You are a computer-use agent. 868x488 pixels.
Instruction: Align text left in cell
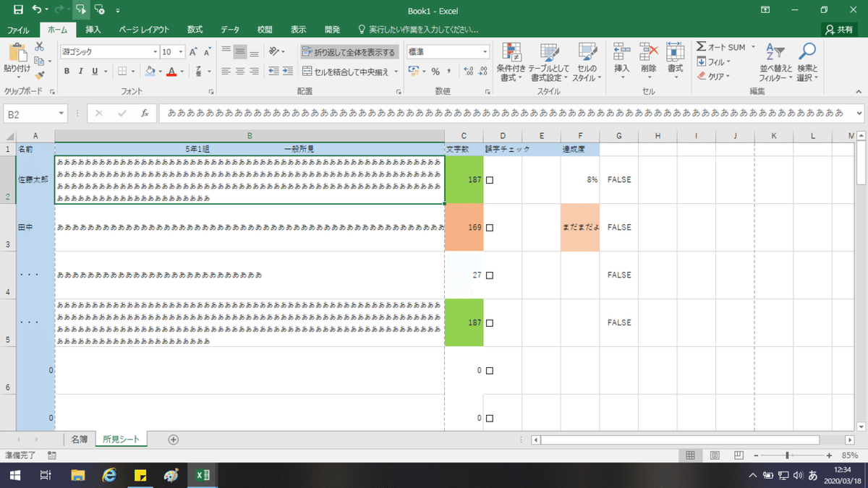click(226, 72)
